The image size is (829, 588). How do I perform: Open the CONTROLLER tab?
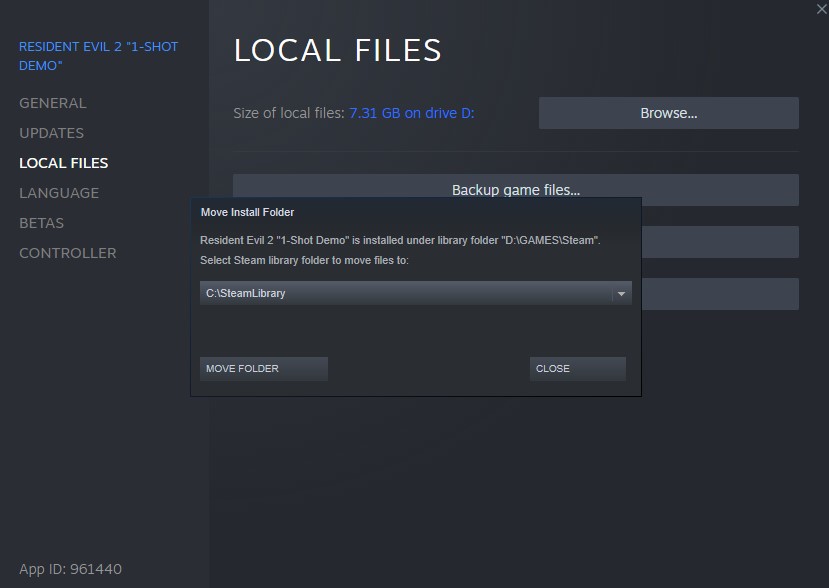tap(68, 253)
